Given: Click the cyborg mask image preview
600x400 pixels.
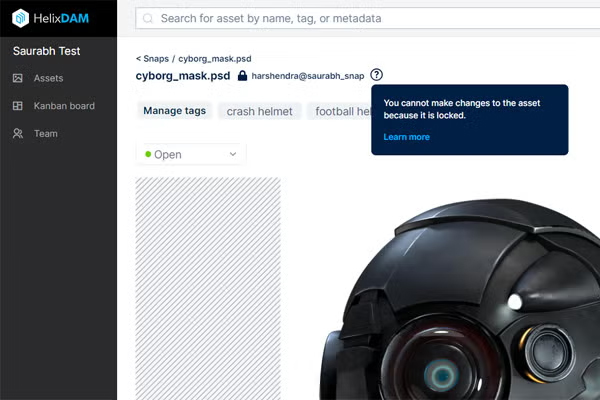Looking at the screenshot, I should (x=470, y=300).
